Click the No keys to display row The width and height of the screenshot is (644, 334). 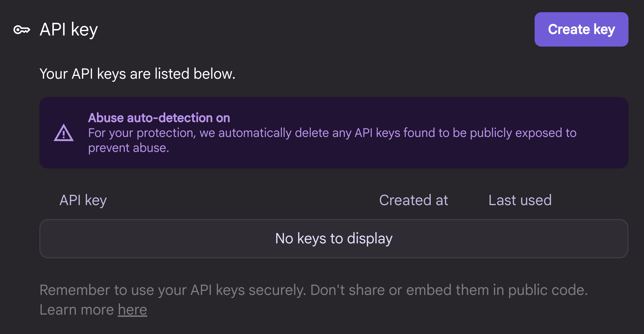click(334, 238)
